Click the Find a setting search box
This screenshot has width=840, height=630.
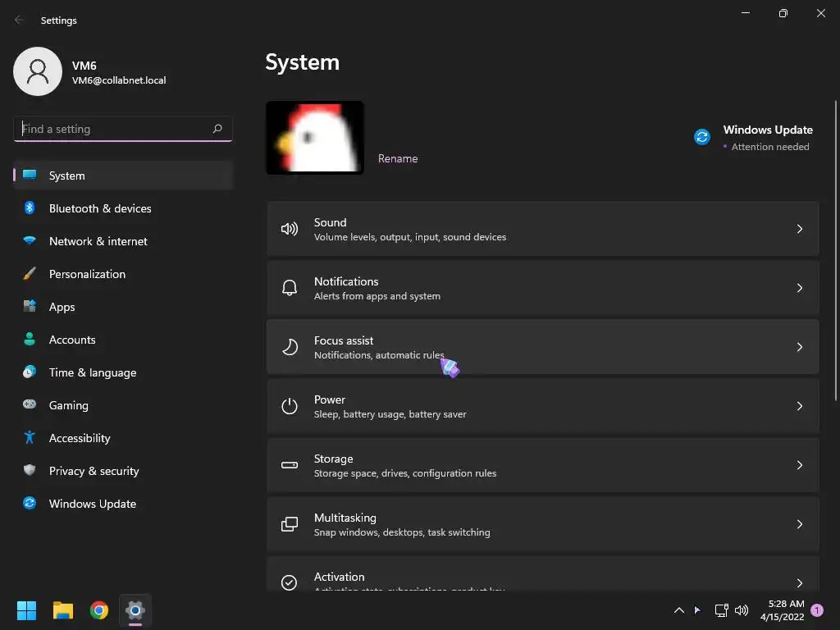point(123,129)
